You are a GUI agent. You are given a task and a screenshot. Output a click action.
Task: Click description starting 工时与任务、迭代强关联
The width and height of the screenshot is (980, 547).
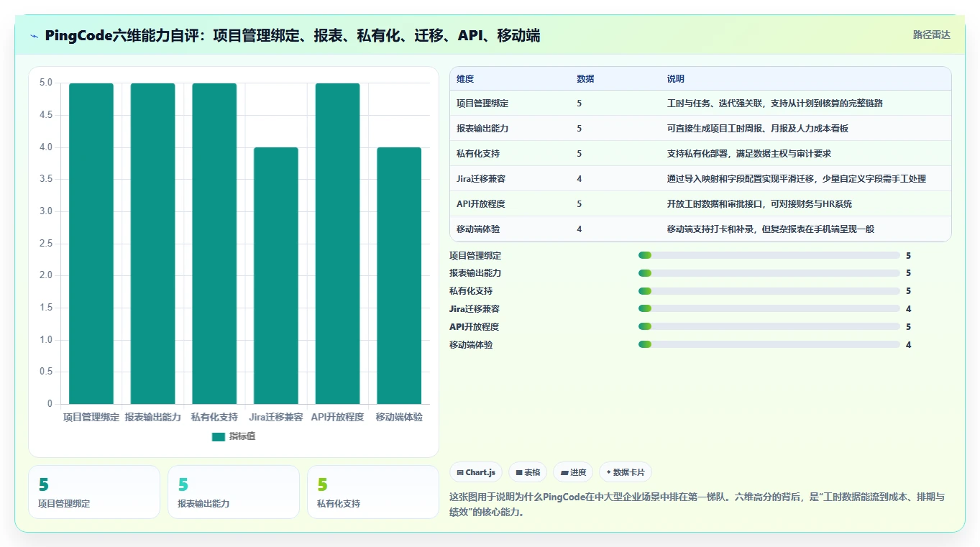click(775, 104)
